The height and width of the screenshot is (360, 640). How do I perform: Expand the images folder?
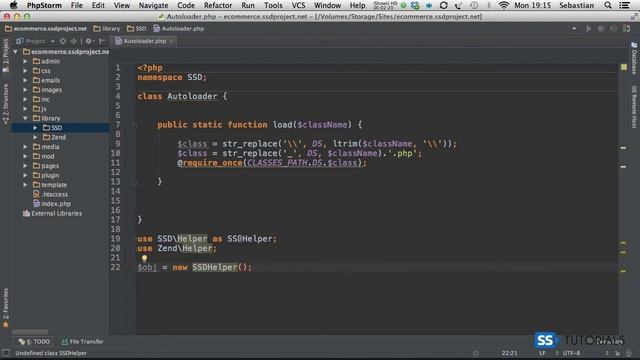(x=25, y=90)
